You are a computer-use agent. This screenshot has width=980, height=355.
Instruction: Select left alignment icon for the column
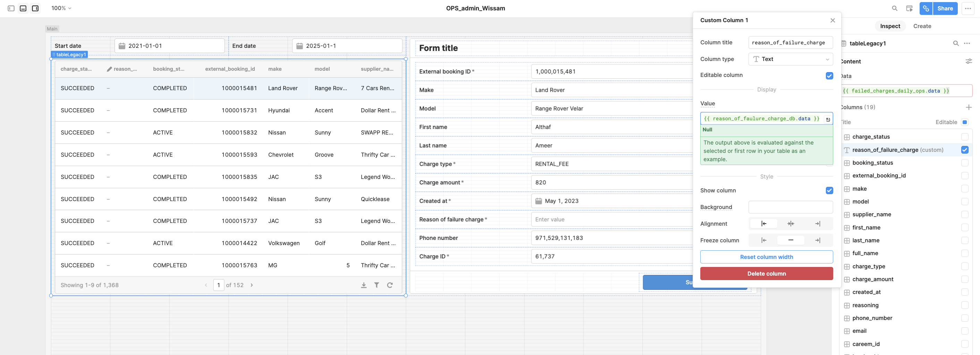(763, 224)
